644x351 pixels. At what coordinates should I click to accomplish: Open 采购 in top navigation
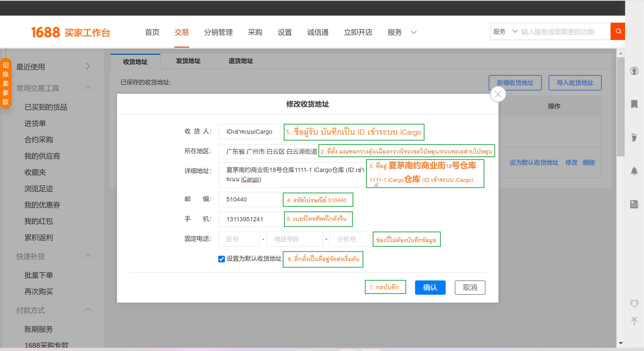[x=255, y=32]
